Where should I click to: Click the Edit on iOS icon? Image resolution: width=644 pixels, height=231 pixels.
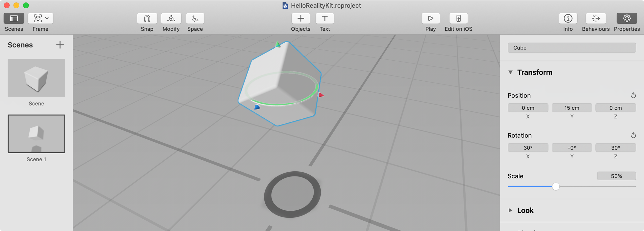[x=458, y=18]
